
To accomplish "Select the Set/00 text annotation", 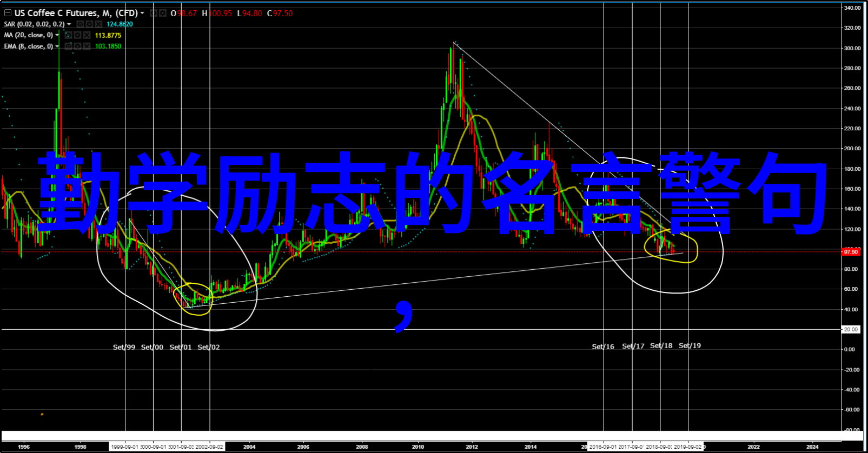I will 152,347.
